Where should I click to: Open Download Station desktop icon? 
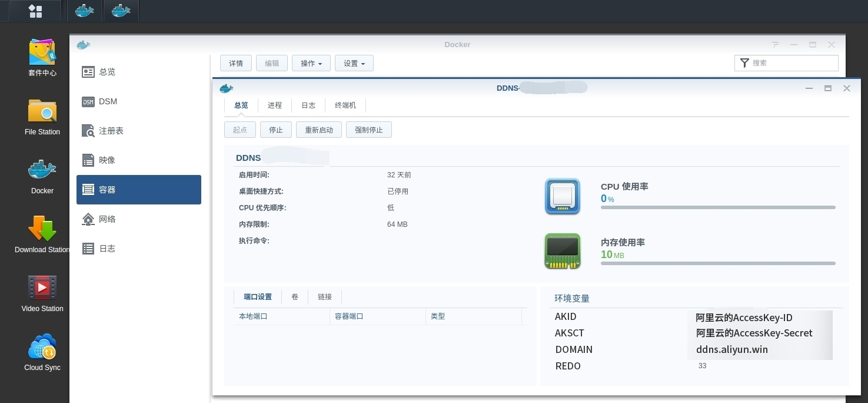tap(42, 234)
